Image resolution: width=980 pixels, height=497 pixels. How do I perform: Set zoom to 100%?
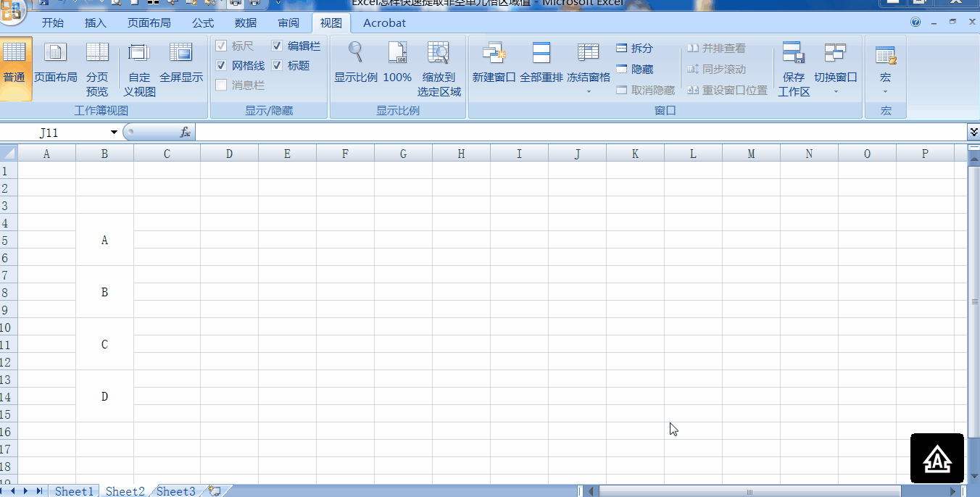coord(397,62)
